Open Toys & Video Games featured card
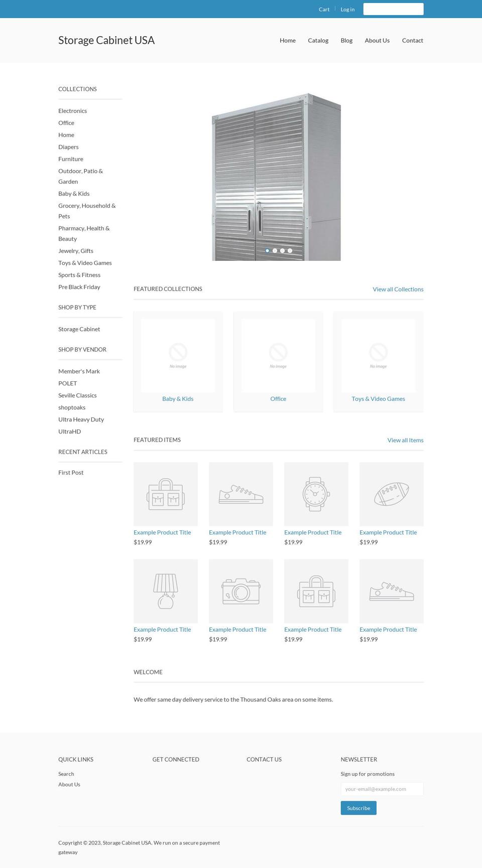 click(378, 361)
